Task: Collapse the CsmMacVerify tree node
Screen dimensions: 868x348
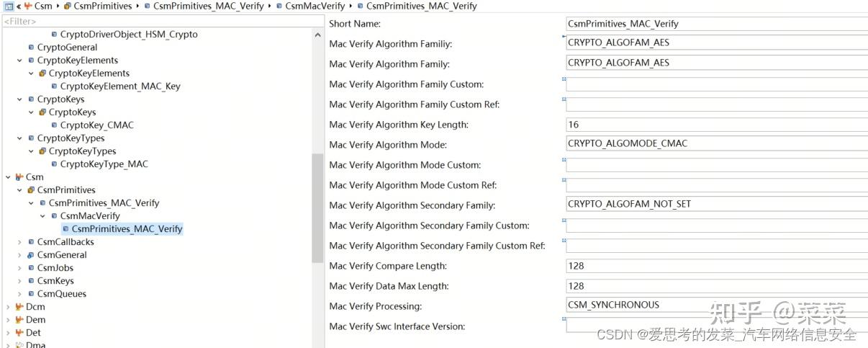Action: 43,216
